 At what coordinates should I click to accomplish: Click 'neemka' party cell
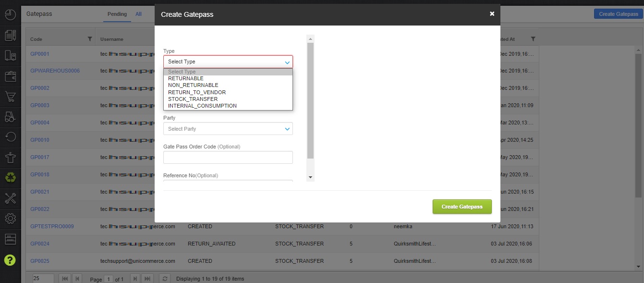[402, 227]
